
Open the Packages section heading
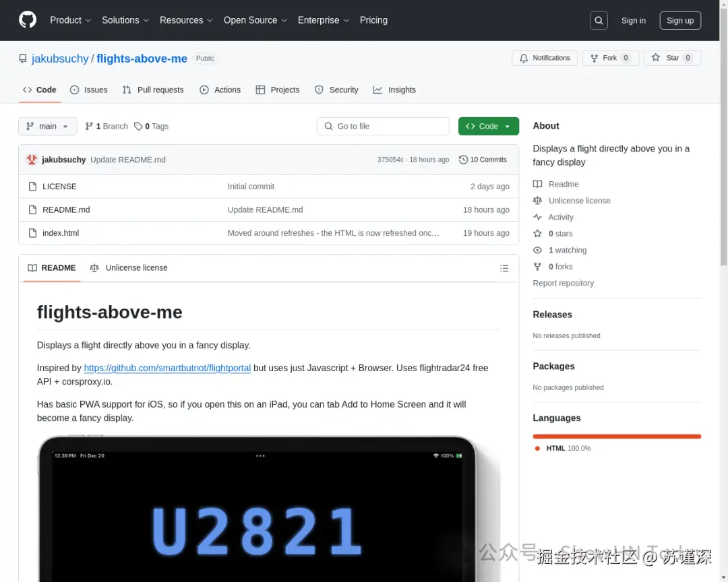click(553, 366)
